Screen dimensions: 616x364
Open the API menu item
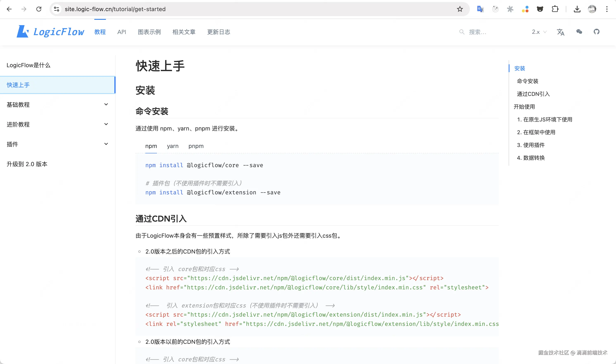coord(122,32)
